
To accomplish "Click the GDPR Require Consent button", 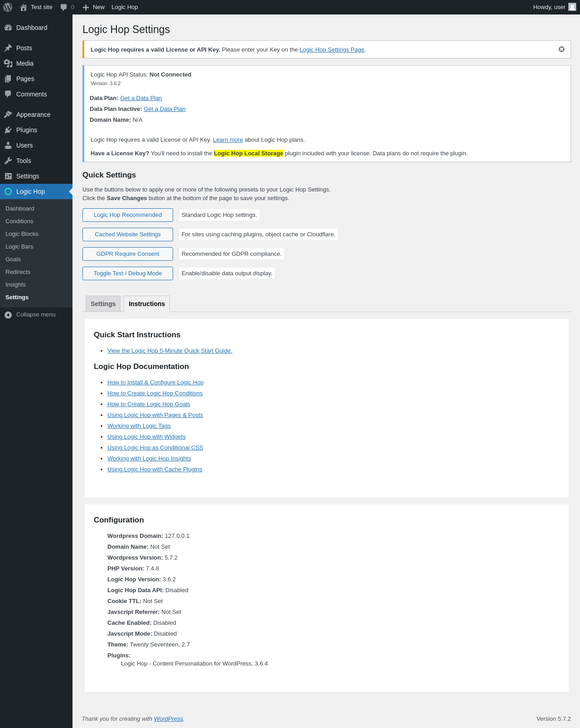I will (x=128, y=254).
